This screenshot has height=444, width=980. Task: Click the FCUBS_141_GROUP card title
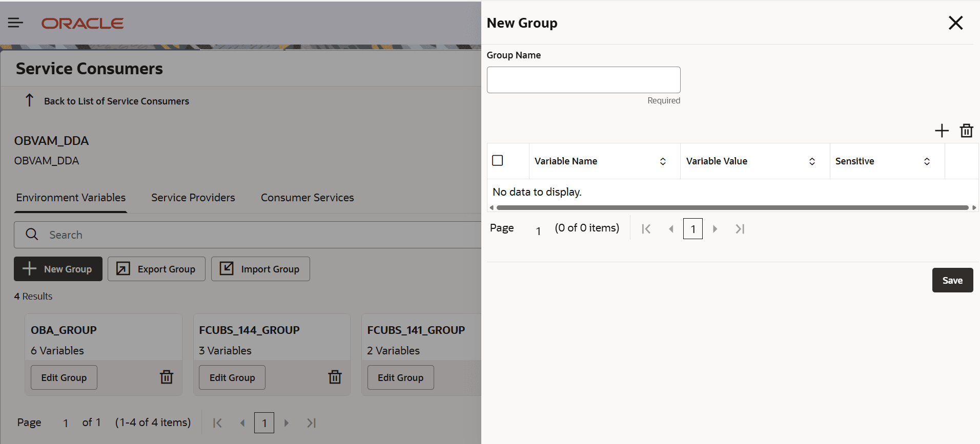click(416, 330)
